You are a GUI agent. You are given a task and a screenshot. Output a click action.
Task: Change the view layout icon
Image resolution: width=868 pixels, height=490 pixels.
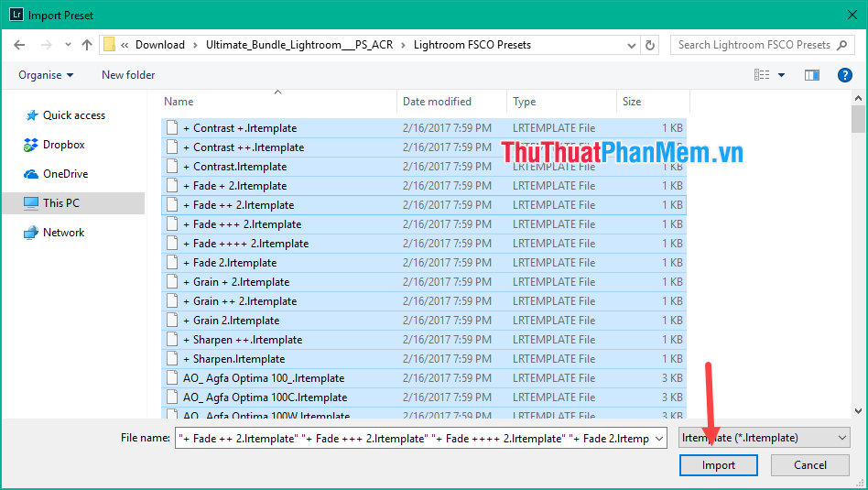[762, 75]
